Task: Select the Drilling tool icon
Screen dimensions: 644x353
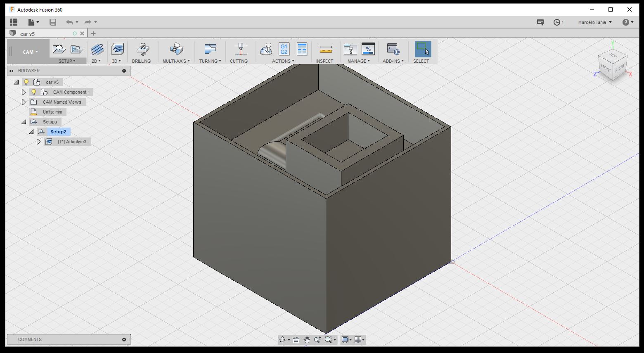Action: tap(142, 49)
